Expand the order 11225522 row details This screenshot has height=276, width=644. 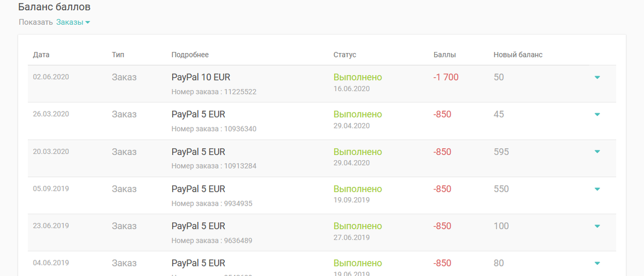(x=597, y=77)
